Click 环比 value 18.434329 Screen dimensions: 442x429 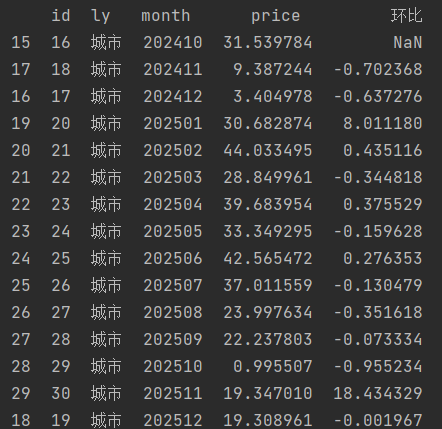[378, 394]
